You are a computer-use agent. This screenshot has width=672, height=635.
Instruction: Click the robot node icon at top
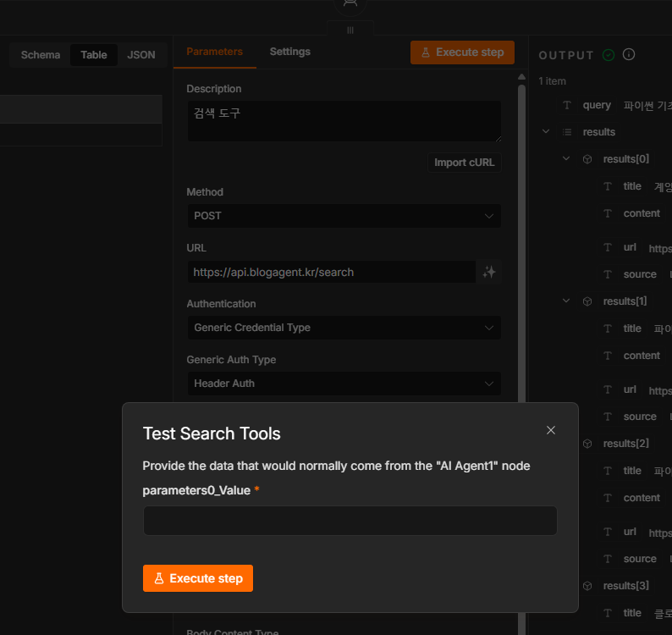tap(350, 4)
